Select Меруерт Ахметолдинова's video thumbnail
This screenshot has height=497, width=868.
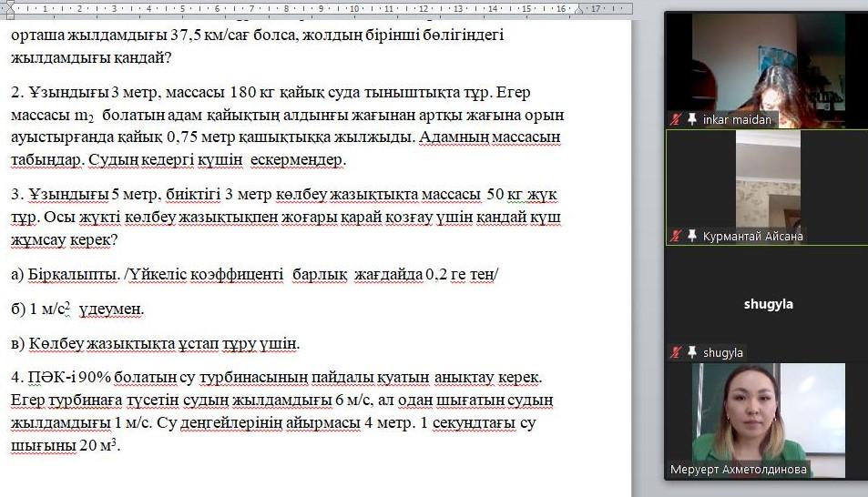pos(768,414)
